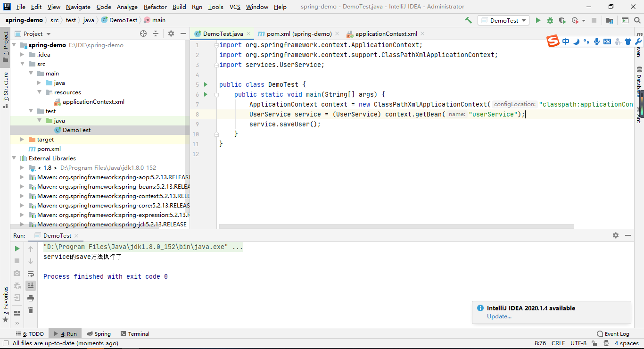Hide the Project panel with the minus icon
The width and height of the screenshot is (644, 349).
click(x=183, y=33)
